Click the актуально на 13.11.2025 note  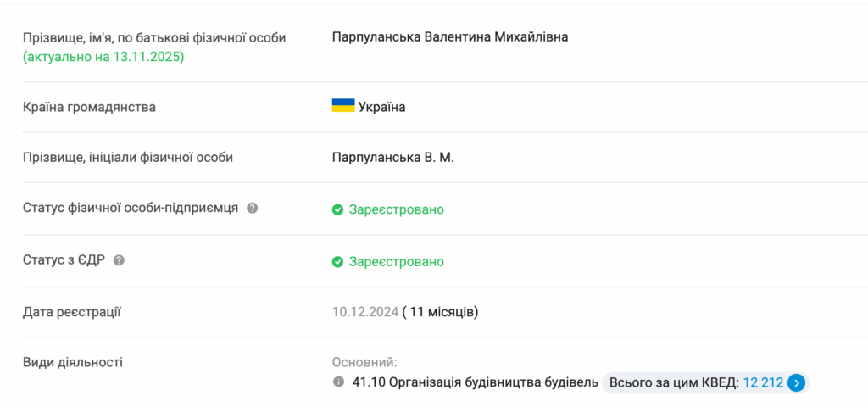tap(103, 57)
